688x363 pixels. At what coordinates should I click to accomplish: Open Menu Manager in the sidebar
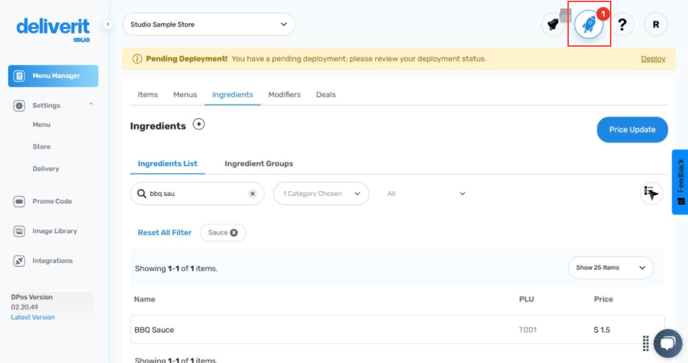[x=53, y=76]
